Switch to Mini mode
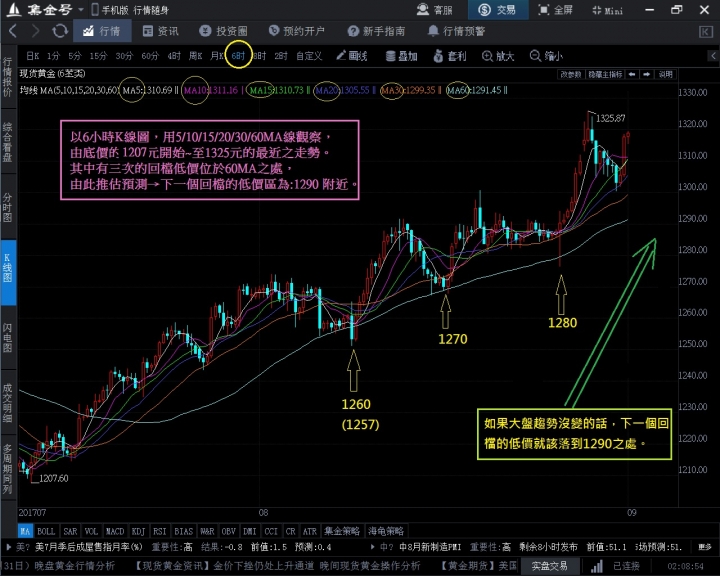 click(x=608, y=10)
